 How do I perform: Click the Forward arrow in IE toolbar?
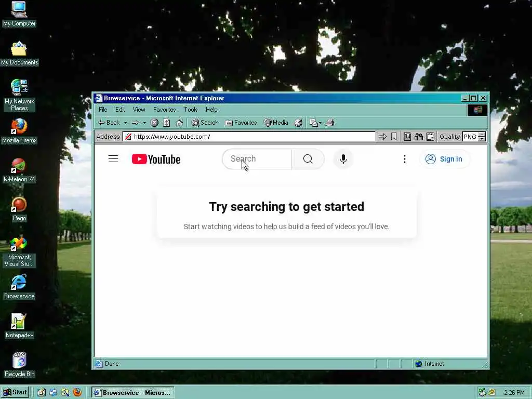point(135,123)
